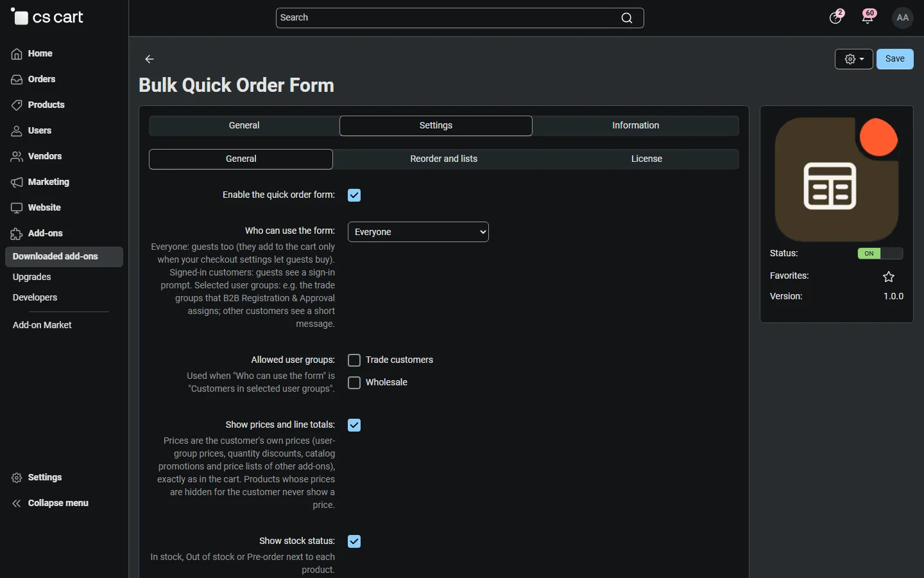
Task: Mark add-on as favorite star
Action: (x=889, y=277)
